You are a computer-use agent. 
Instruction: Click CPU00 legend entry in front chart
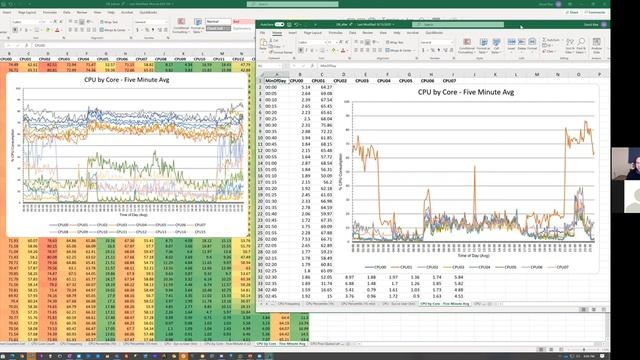376,267
